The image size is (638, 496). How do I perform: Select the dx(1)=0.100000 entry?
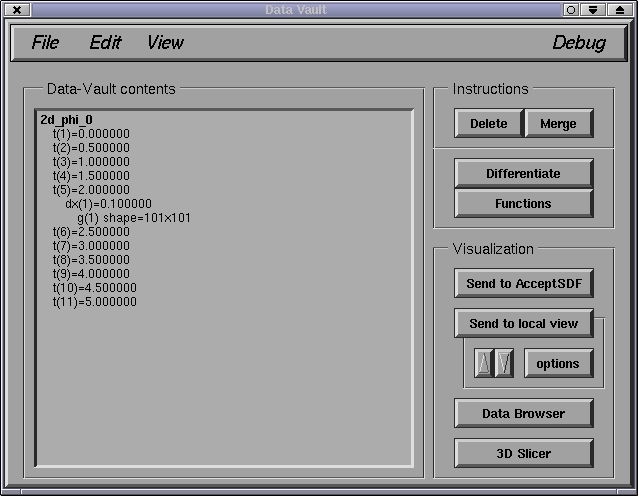[x=108, y=204]
